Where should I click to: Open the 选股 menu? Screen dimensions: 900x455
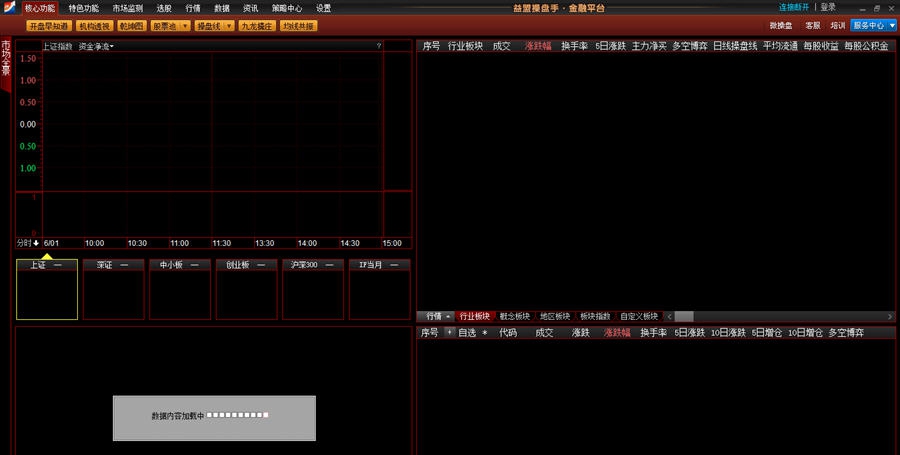click(164, 9)
